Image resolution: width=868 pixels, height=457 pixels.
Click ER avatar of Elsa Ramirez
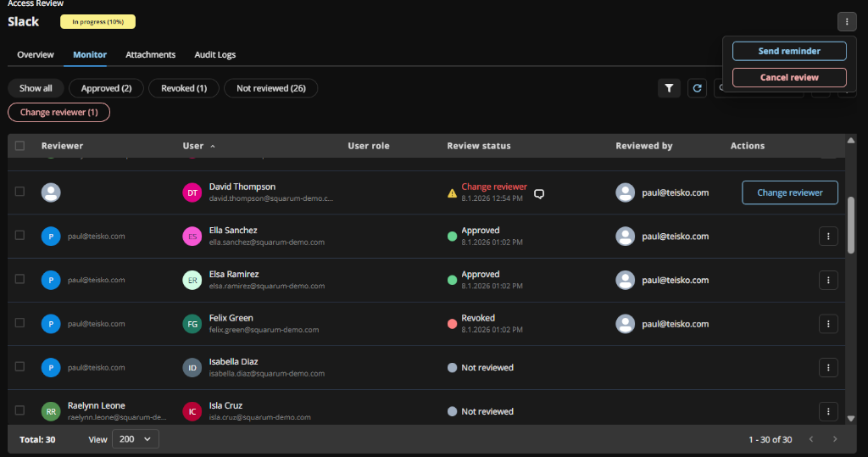point(192,281)
